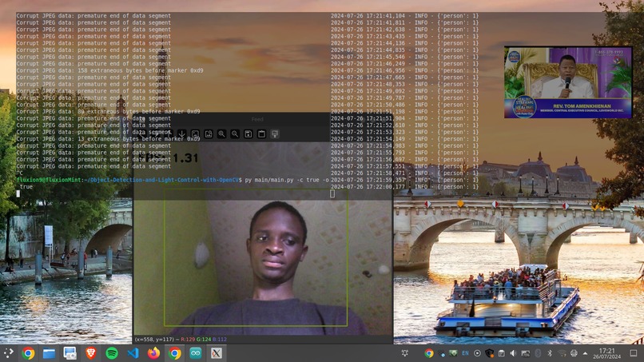Open the application launcher menu in taskbar
644x362 pixels.
[8, 353]
